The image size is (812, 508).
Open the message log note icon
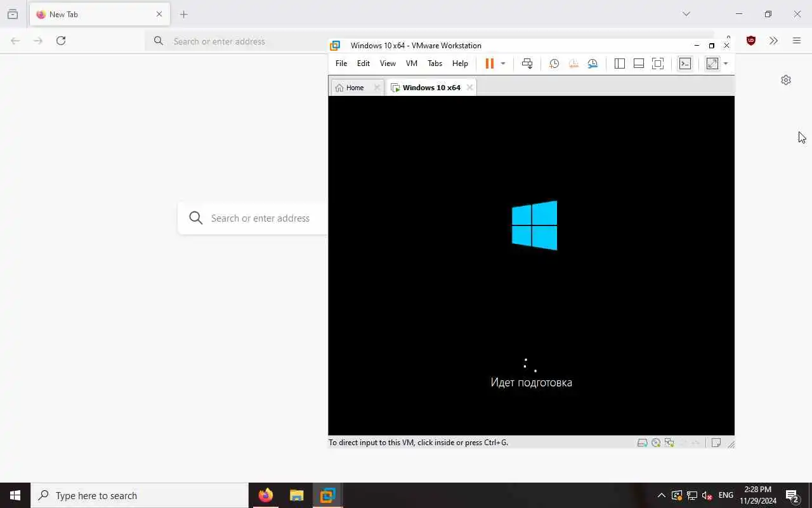click(x=716, y=443)
